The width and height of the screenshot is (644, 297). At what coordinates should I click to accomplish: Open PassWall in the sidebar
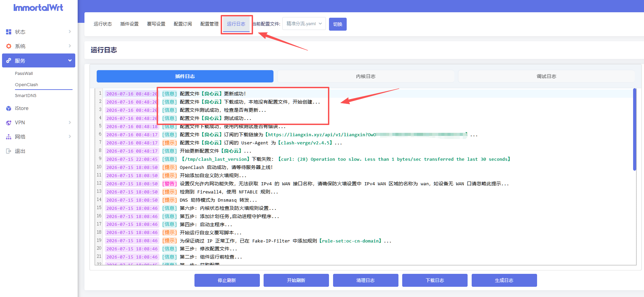click(x=24, y=74)
